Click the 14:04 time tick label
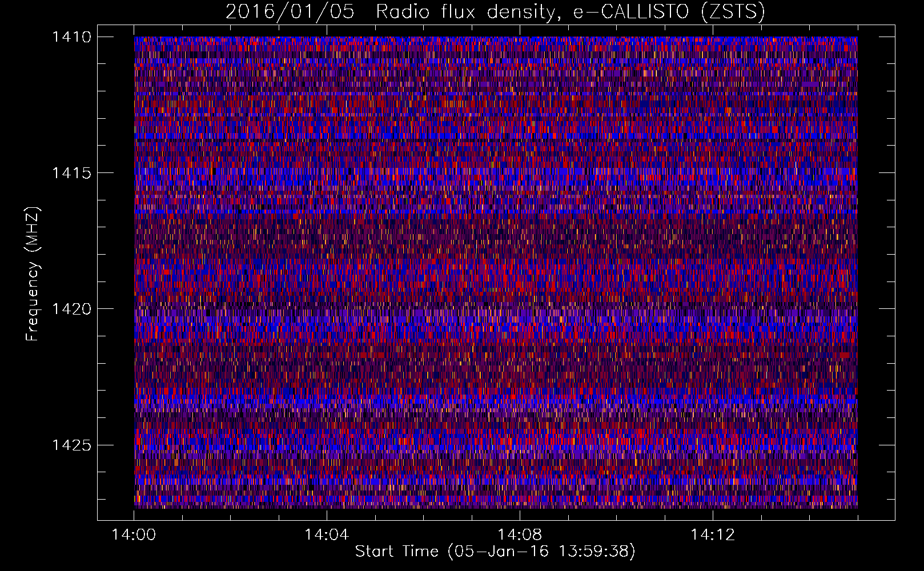 (x=327, y=534)
